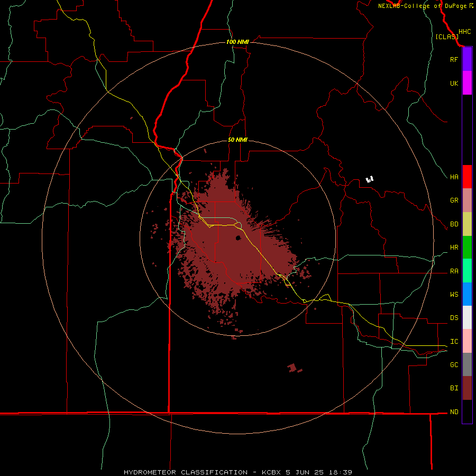Image resolution: width=476 pixels, height=476 pixels.
Task: Click the BD yellow legend swatch
Action: coord(467,224)
